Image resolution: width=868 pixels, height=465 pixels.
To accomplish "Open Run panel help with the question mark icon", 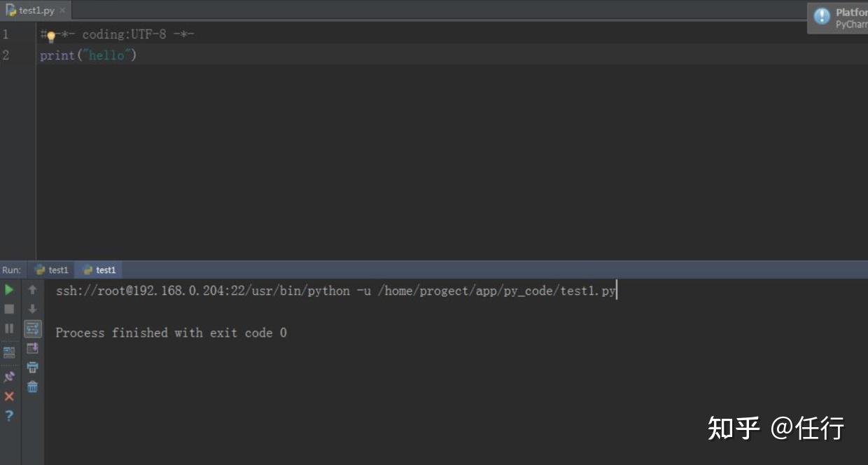I will [x=9, y=415].
